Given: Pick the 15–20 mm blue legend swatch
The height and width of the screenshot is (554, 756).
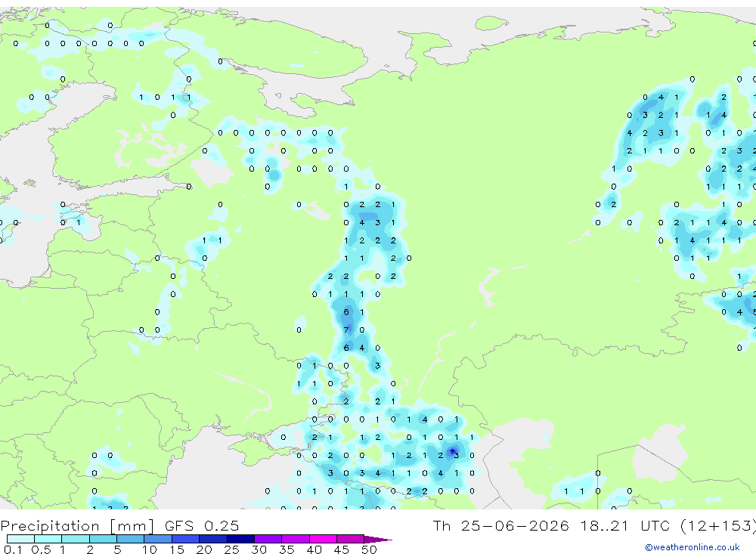Looking at the screenshot, I should click(186, 539).
